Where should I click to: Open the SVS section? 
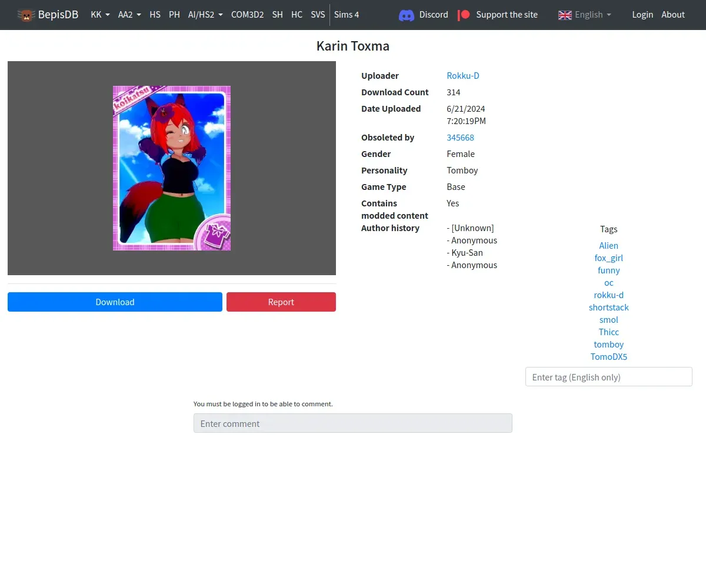point(318,15)
